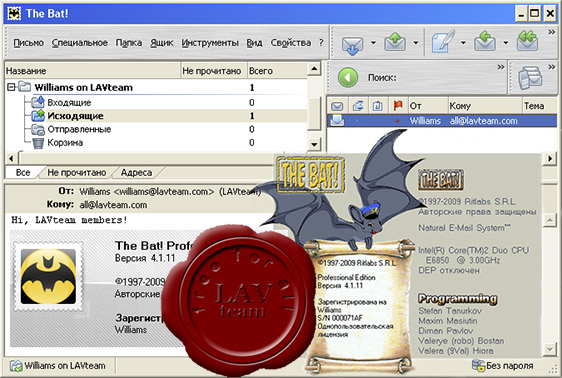Click the Отправленные sent folder icon

(x=38, y=129)
